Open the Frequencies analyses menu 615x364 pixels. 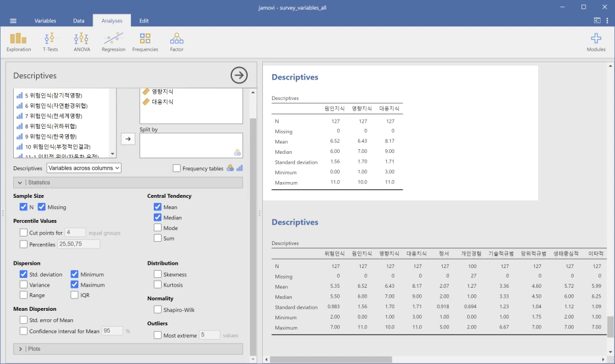[x=145, y=42]
